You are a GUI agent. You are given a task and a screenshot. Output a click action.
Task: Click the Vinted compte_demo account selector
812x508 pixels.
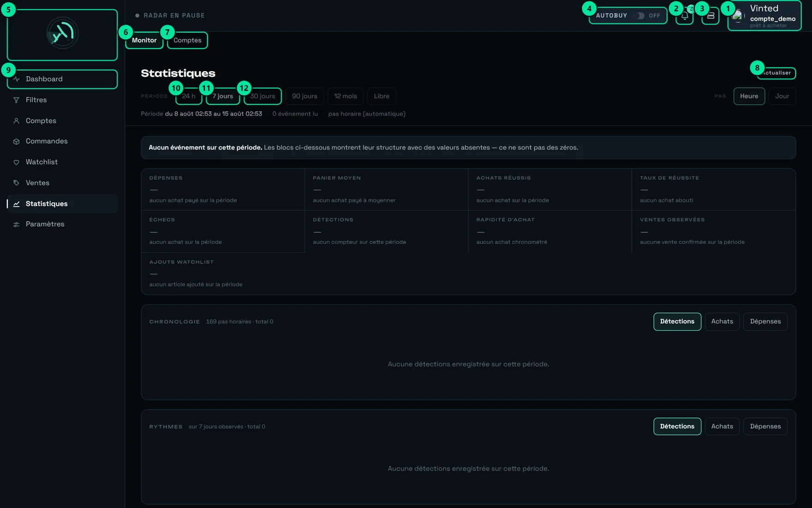764,16
